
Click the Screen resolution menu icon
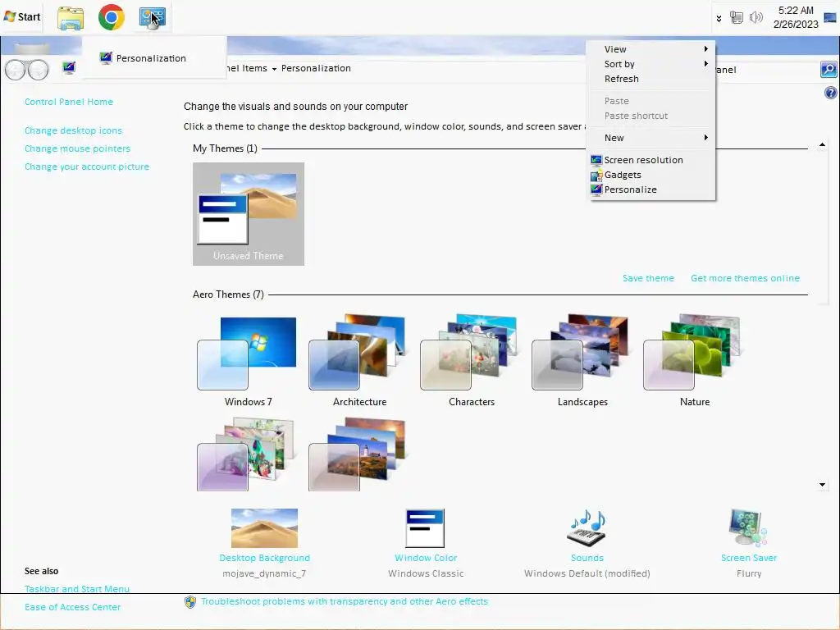[x=596, y=160]
